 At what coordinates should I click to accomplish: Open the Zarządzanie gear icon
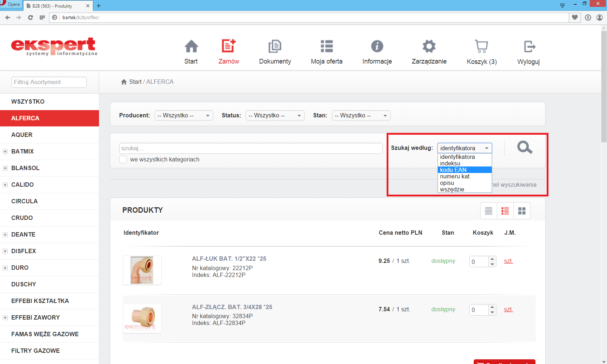pos(429,46)
